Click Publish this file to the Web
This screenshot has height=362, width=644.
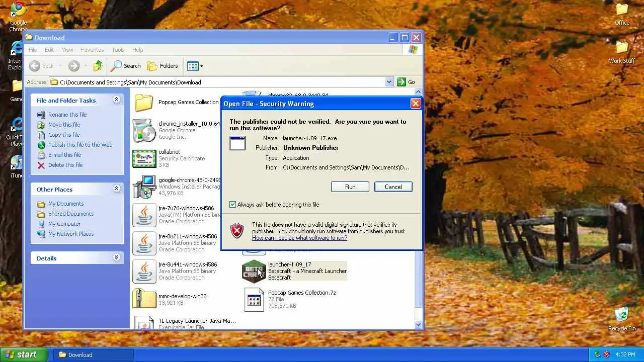click(x=80, y=145)
